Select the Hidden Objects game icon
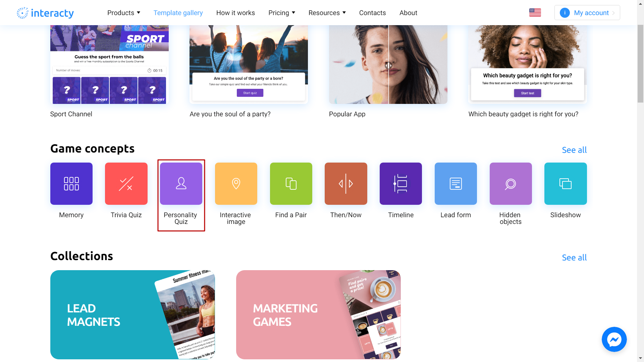The width and height of the screenshot is (644, 362). pos(511,183)
